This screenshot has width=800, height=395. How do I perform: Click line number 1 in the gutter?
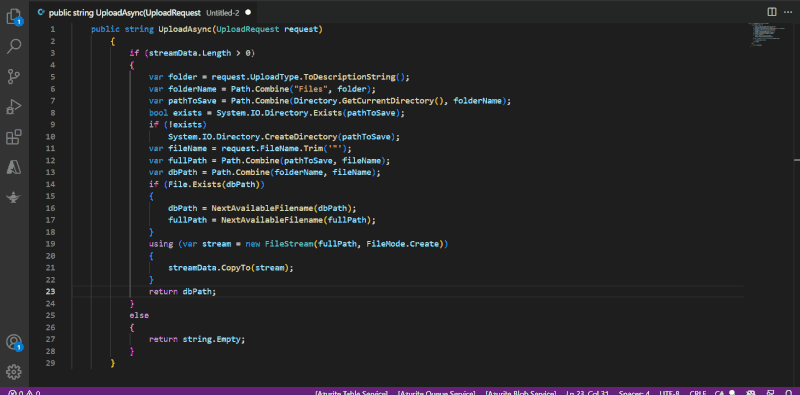coord(52,29)
